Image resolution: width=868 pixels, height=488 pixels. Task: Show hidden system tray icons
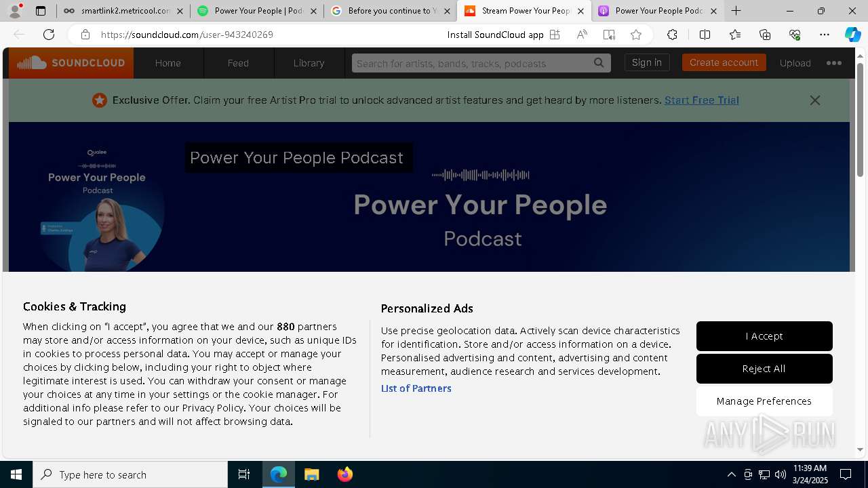click(731, 474)
